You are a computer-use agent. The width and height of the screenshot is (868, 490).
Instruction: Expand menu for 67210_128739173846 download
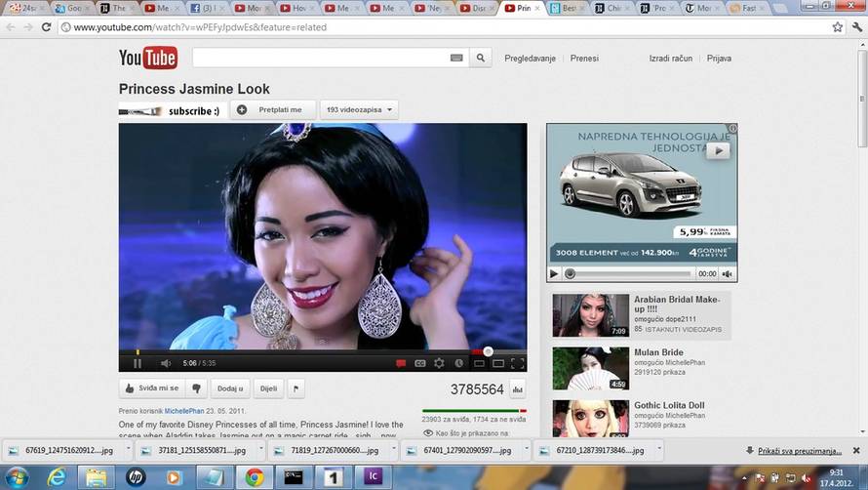[x=658, y=449]
